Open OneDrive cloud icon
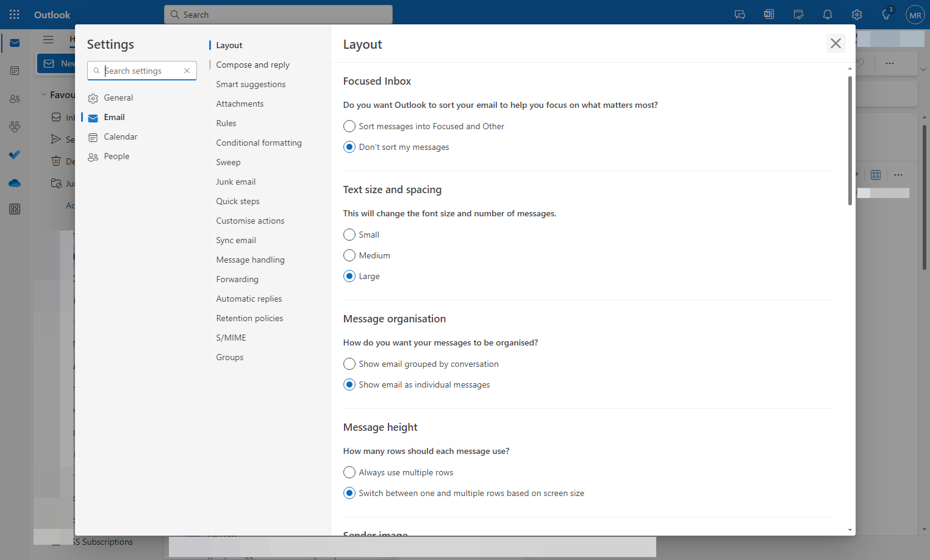This screenshot has width=930, height=560. 15,183
